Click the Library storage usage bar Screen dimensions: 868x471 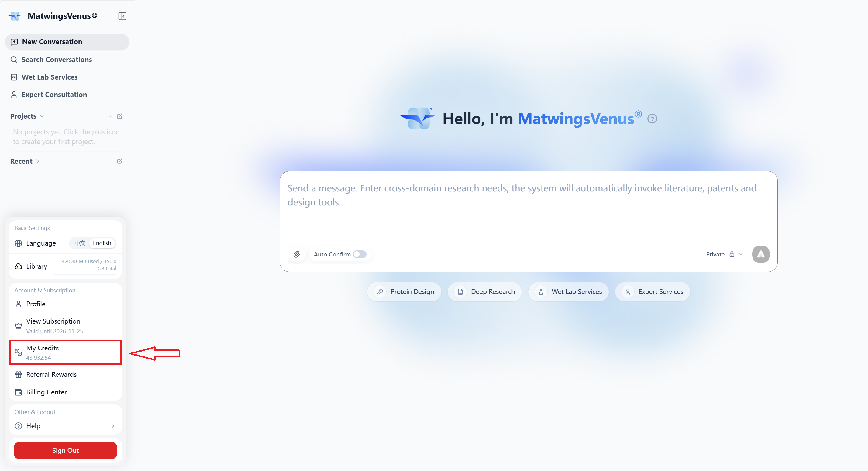click(85, 274)
